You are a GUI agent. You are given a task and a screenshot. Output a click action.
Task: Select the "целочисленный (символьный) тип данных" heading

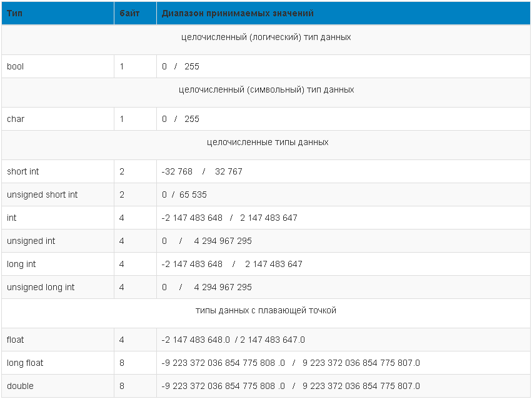tap(266, 89)
